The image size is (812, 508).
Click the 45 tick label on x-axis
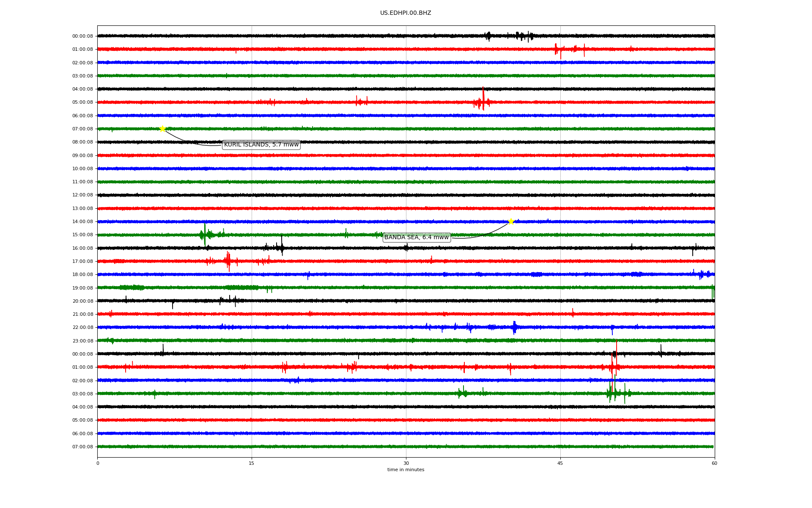tap(560, 463)
